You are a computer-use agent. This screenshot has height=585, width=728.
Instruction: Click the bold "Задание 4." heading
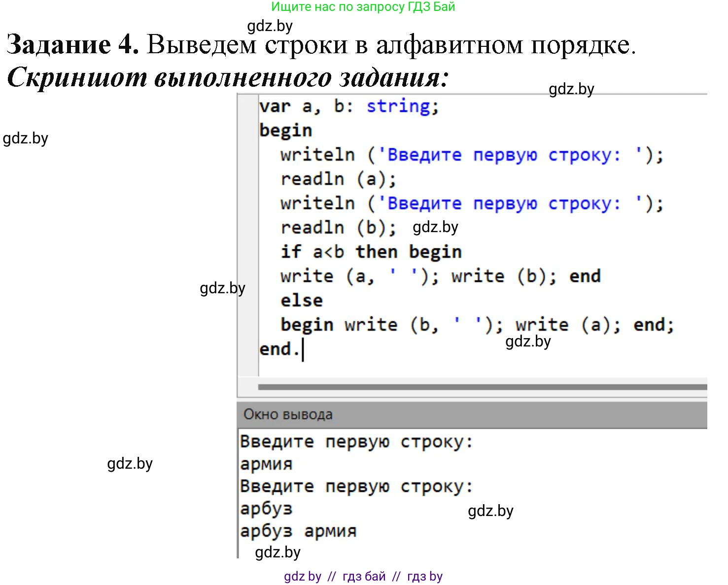[72, 45]
